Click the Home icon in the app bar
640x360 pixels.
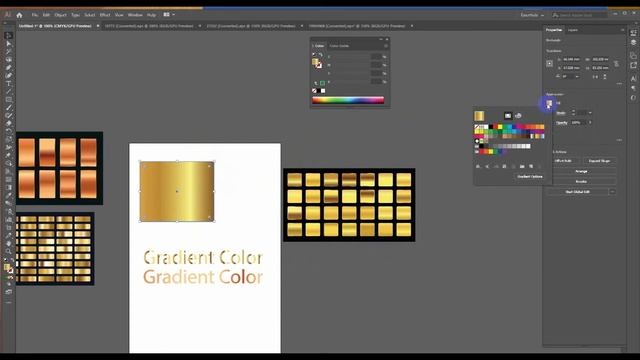pyautogui.click(x=19, y=15)
